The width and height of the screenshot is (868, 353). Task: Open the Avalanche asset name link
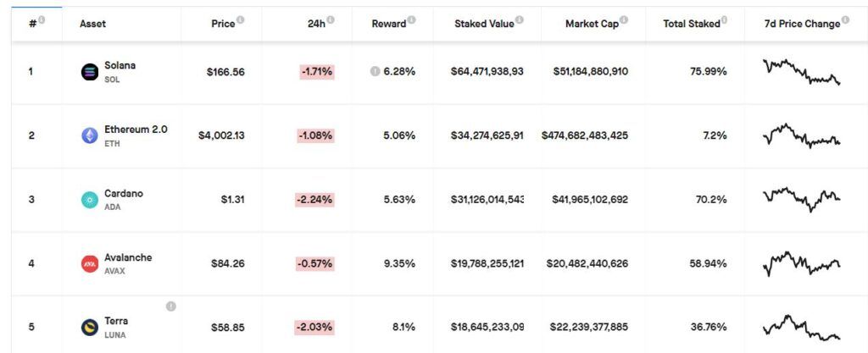click(128, 257)
